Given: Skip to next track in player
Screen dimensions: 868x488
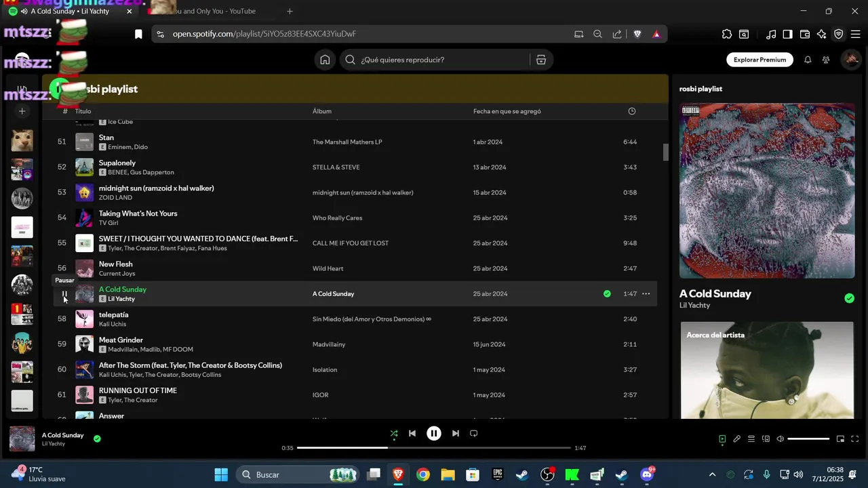Looking at the screenshot, I should 456,434.
